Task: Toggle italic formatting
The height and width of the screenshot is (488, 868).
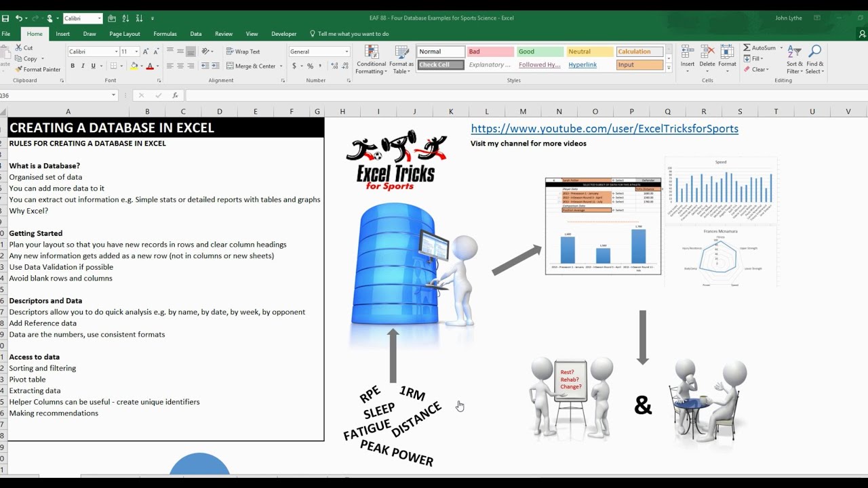Action: coord(83,66)
